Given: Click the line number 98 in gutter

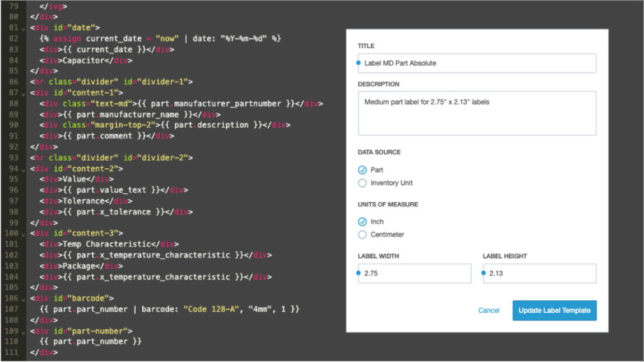Looking at the screenshot, I should (x=14, y=212).
